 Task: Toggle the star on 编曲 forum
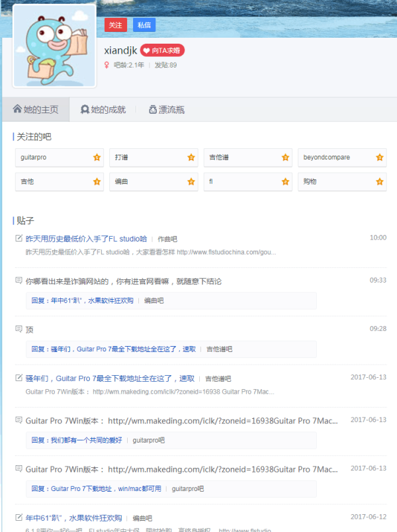tap(191, 181)
